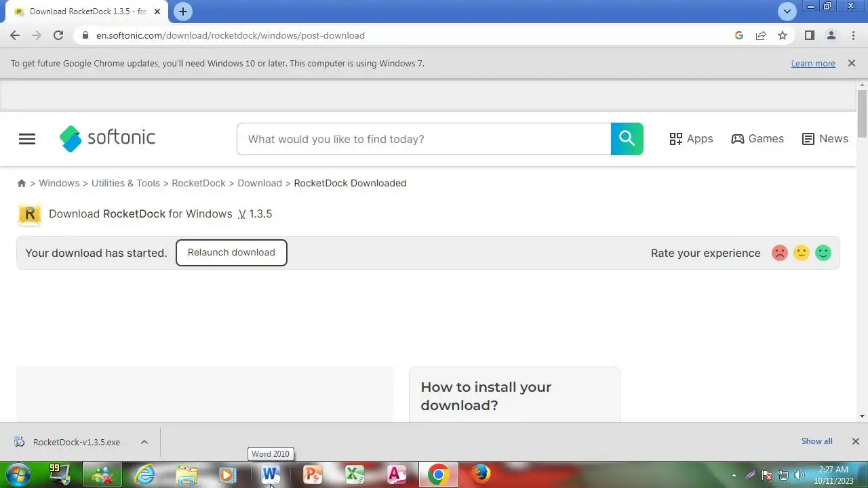Click the volume speaker tray icon
The height and width of the screenshot is (488, 868).
pos(799,475)
